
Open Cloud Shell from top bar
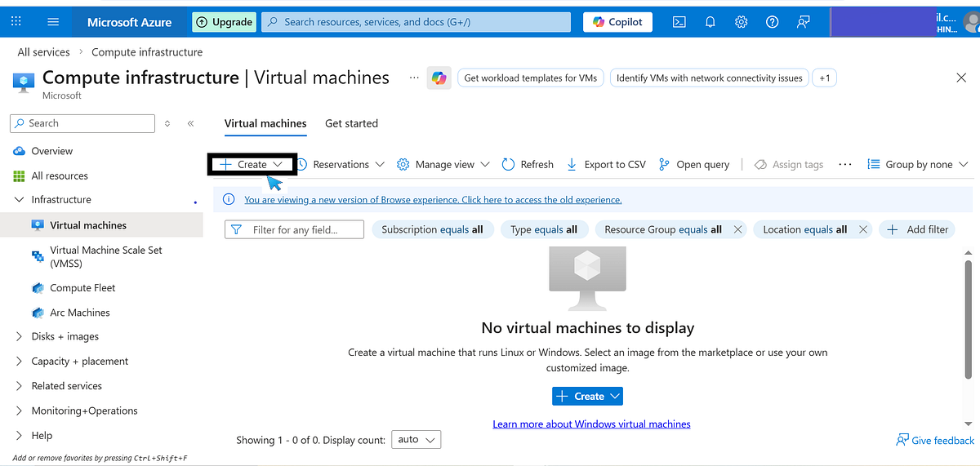tap(679, 22)
